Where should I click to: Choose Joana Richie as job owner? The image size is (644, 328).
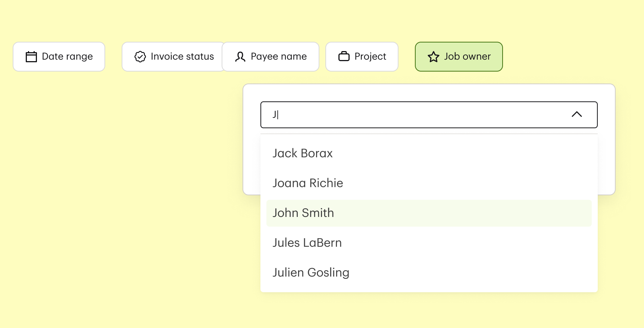(308, 183)
